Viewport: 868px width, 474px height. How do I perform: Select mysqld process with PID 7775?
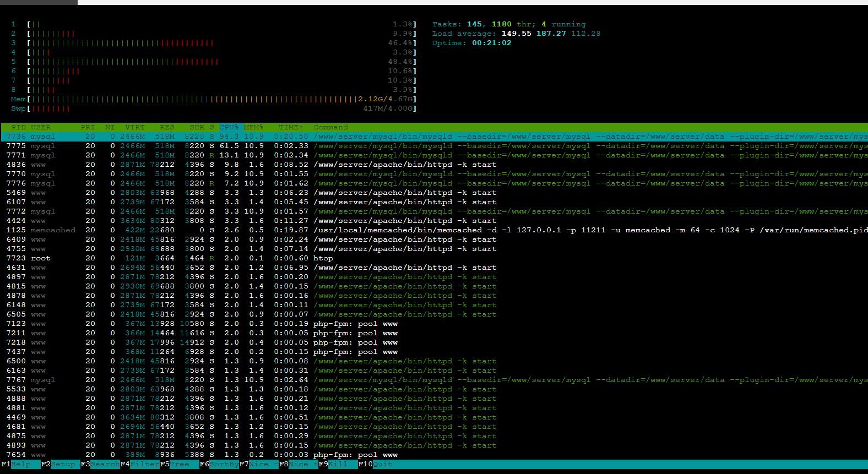click(x=434, y=146)
